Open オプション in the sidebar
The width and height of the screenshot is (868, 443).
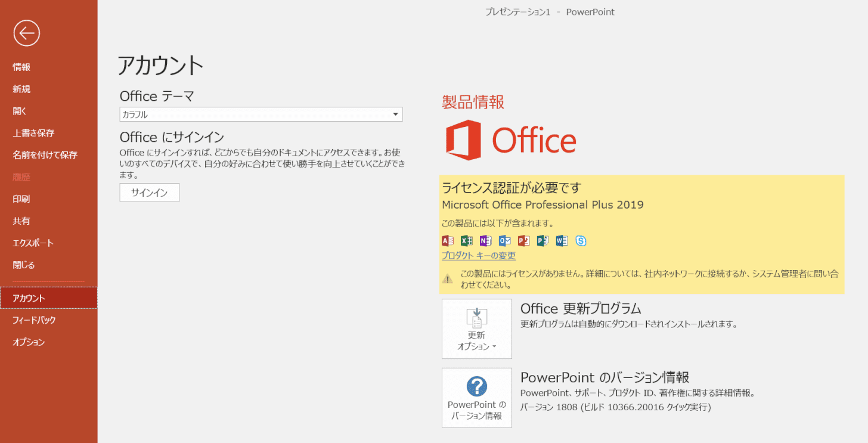pyautogui.click(x=48, y=342)
